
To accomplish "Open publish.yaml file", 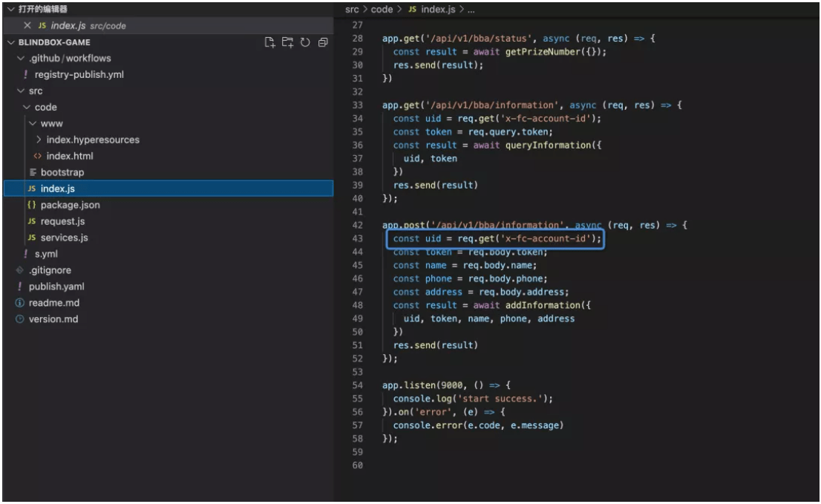I will coord(56,287).
